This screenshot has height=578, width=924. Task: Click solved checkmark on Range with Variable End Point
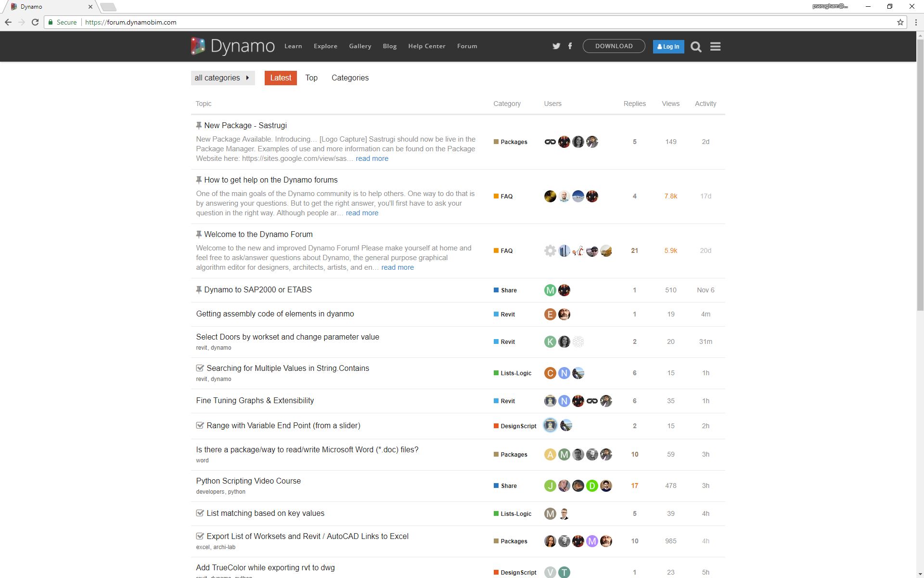(x=200, y=425)
